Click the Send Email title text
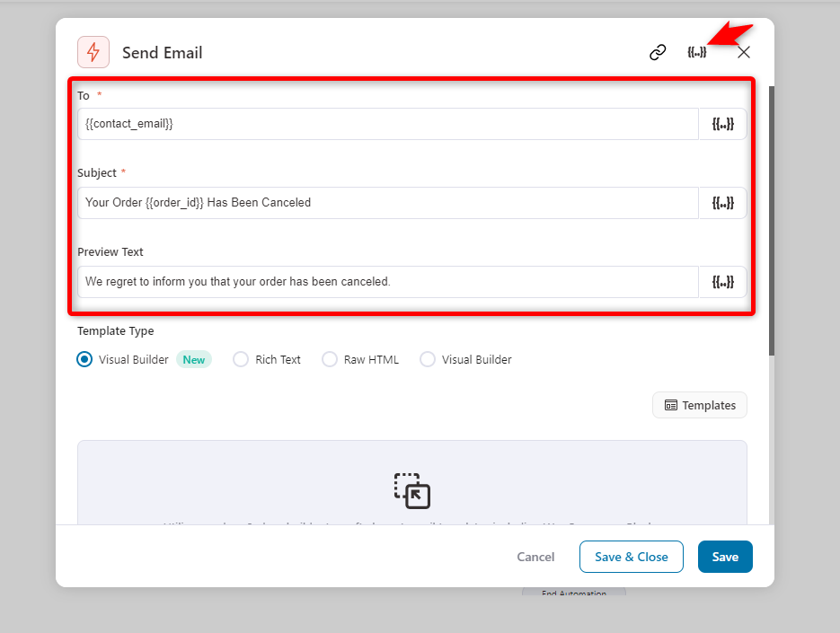This screenshot has height=633, width=840. click(x=163, y=52)
